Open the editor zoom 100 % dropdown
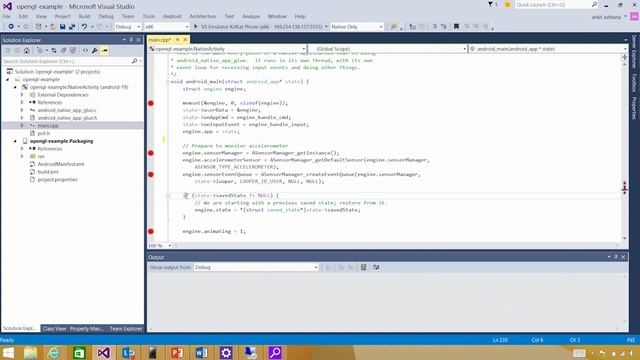The image size is (640, 360). click(x=160, y=246)
